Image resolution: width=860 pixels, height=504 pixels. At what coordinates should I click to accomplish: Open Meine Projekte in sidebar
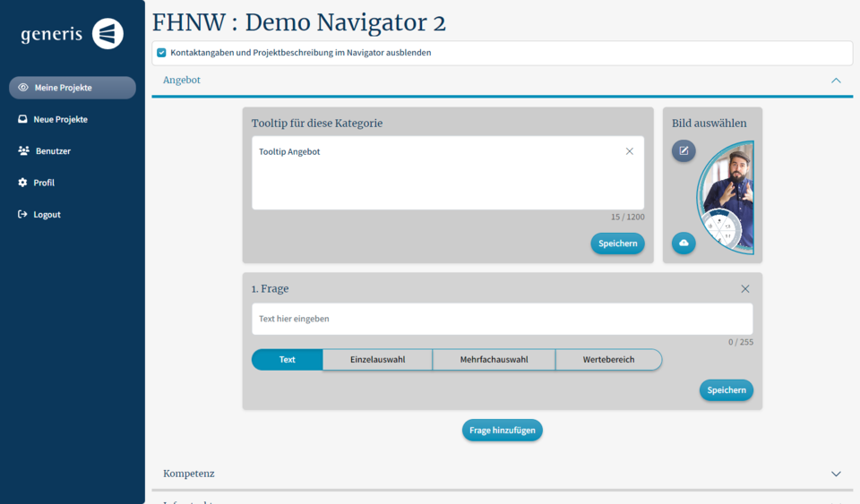tap(73, 88)
